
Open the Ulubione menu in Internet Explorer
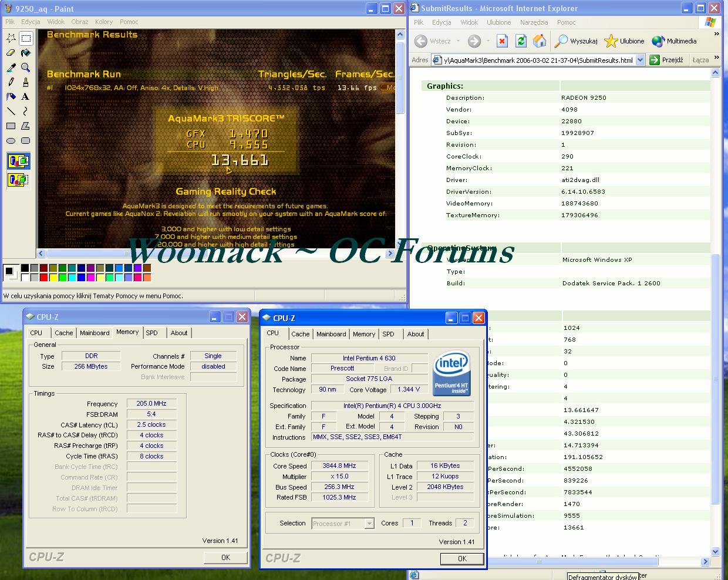499,22
